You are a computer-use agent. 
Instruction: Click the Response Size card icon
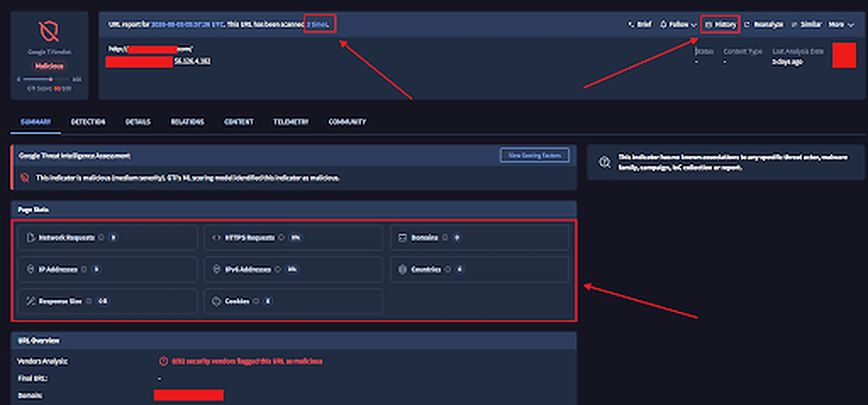coord(31,301)
